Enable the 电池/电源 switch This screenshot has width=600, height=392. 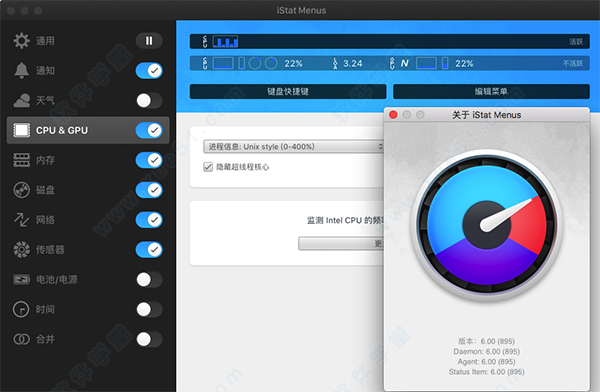[149, 279]
